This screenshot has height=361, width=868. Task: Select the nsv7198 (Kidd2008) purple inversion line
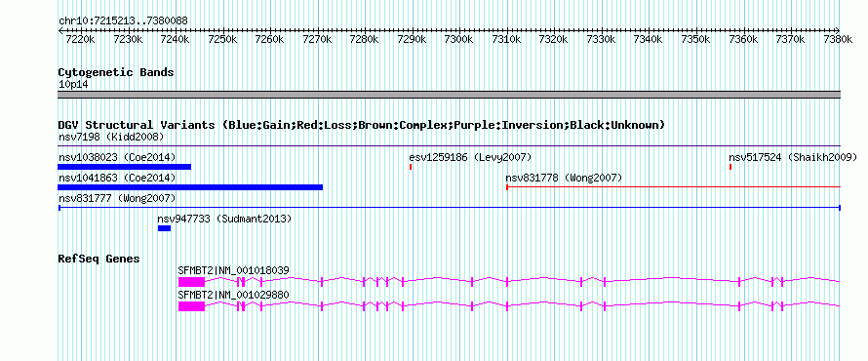[450, 146]
